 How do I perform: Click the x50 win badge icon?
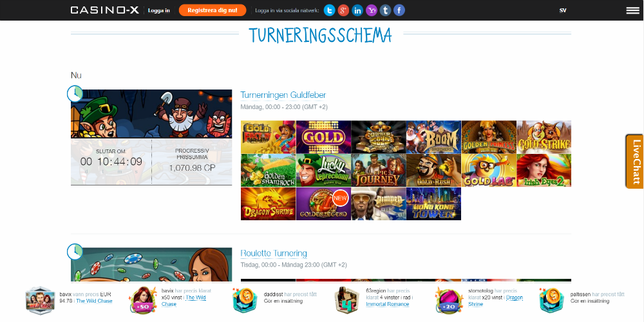[144, 300]
